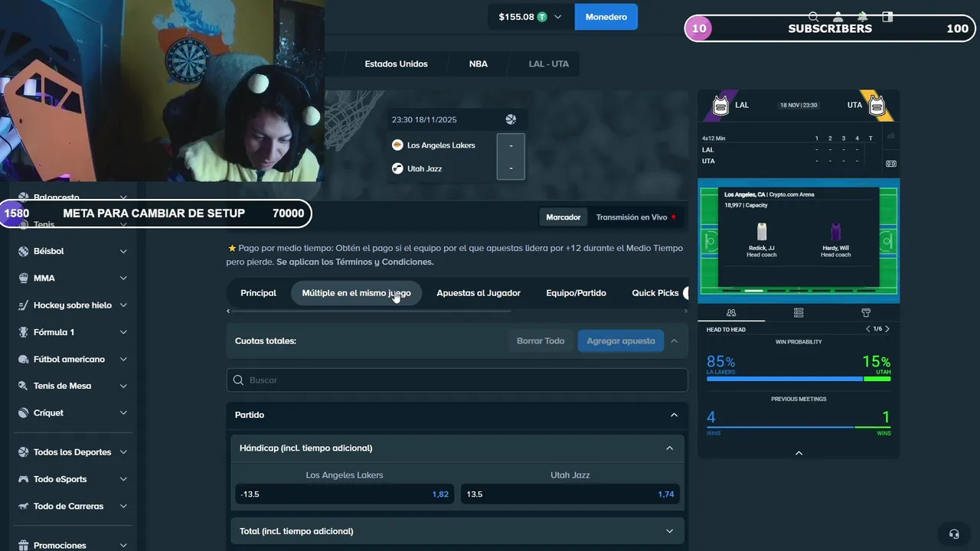The width and height of the screenshot is (980, 551).
Task: Click the Utah Jazz team logo
Action: click(x=397, y=168)
